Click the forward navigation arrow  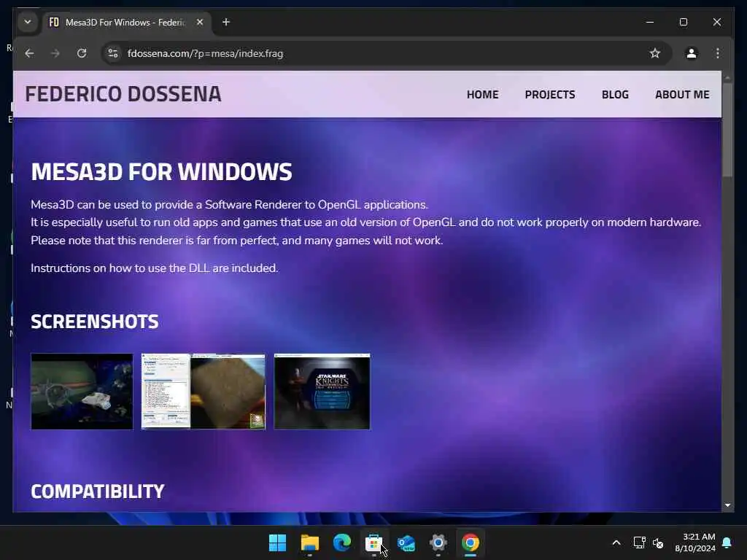click(55, 53)
